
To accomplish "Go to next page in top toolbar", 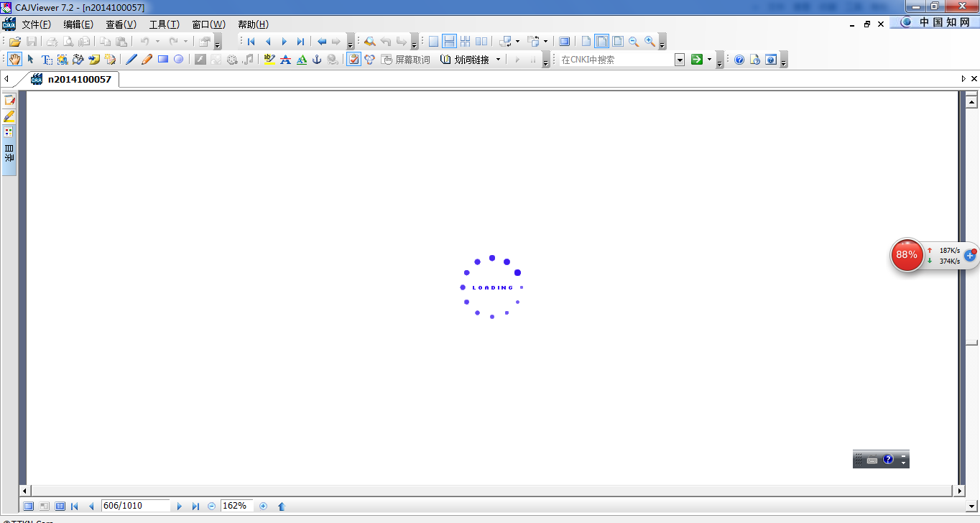I will coord(285,42).
